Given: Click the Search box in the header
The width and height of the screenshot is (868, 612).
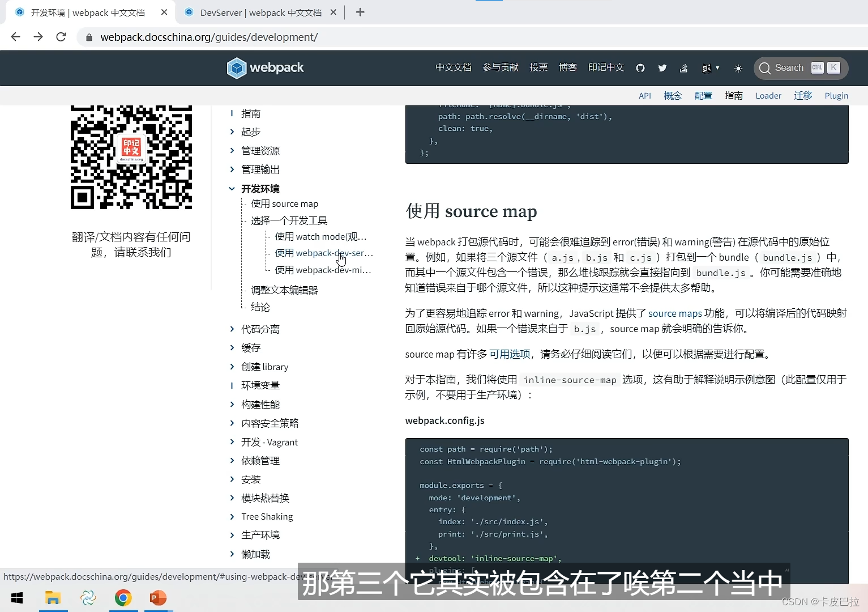Looking at the screenshot, I should pos(801,68).
